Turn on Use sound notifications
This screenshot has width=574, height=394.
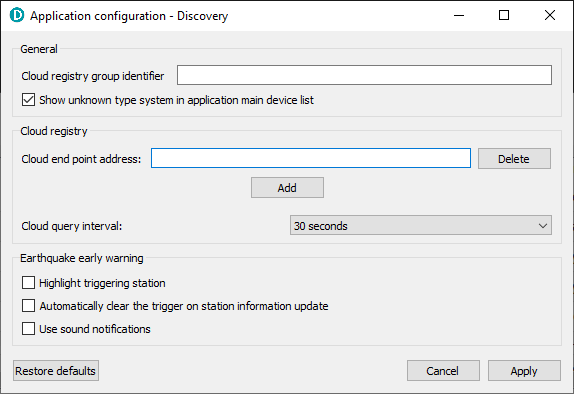pyautogui.click(x=29, y=329)
